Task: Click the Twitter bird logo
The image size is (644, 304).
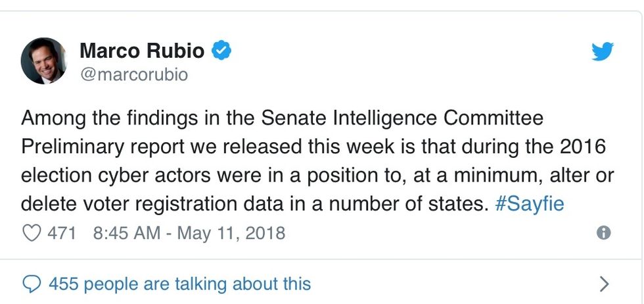Action: click(602, 51)
